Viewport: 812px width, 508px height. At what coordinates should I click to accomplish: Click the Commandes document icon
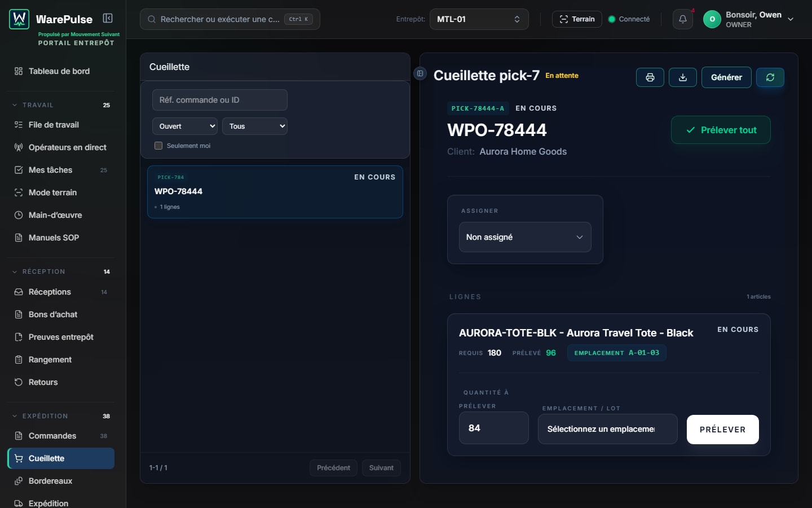pos(19,436)
